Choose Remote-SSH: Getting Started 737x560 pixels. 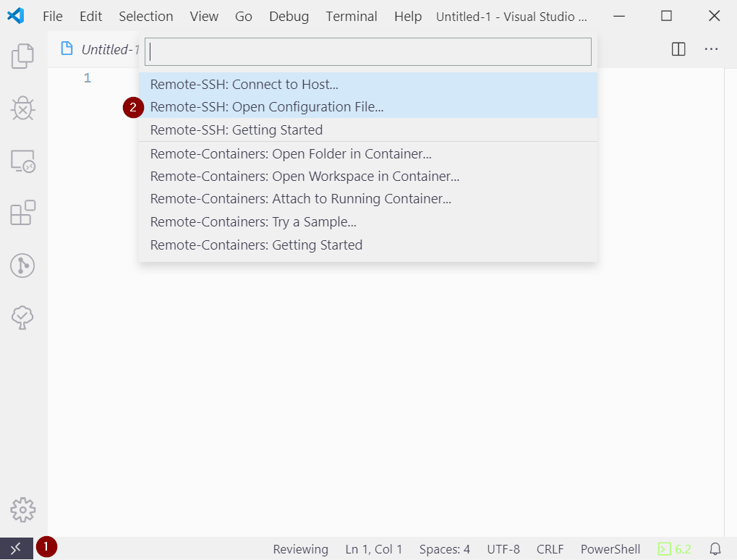[x=368, y=130]
